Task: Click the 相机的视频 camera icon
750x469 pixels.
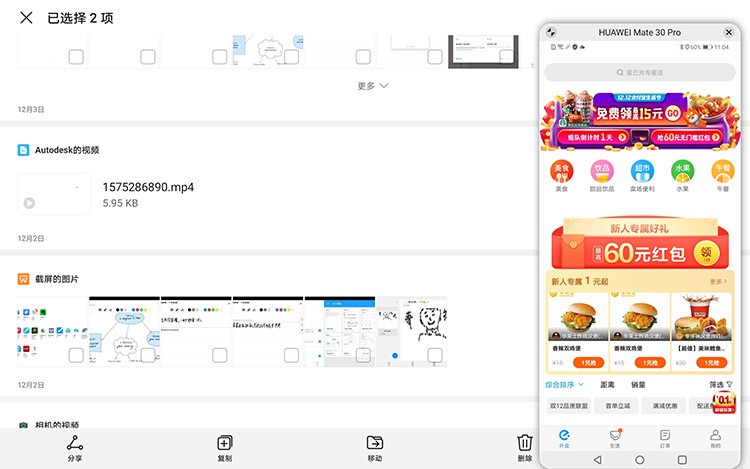Action: [23, 425]
